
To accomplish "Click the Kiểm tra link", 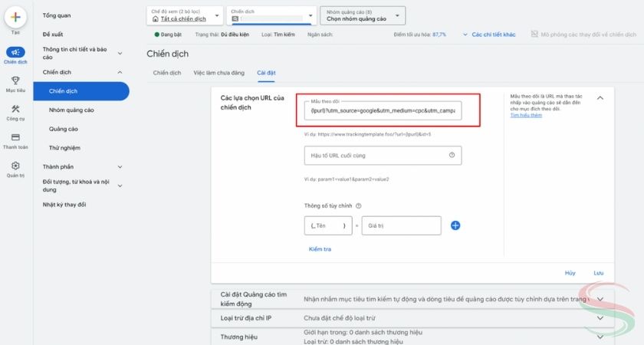I will coord(320,249).
